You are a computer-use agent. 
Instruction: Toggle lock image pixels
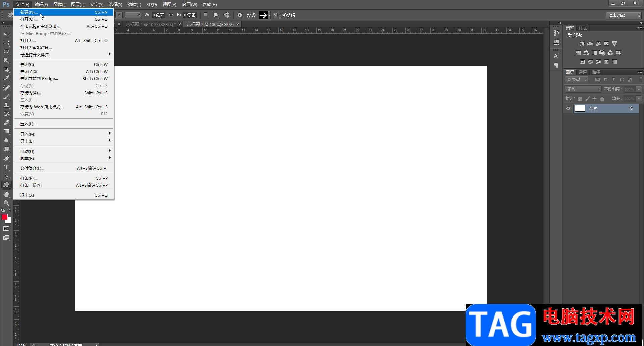pyautogui.click(x=587, y=99)
